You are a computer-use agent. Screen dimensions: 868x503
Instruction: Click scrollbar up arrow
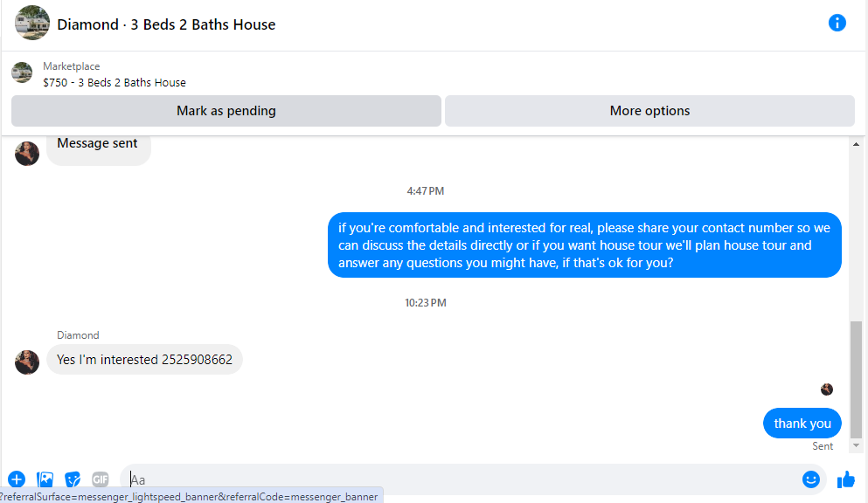(856, 144)
